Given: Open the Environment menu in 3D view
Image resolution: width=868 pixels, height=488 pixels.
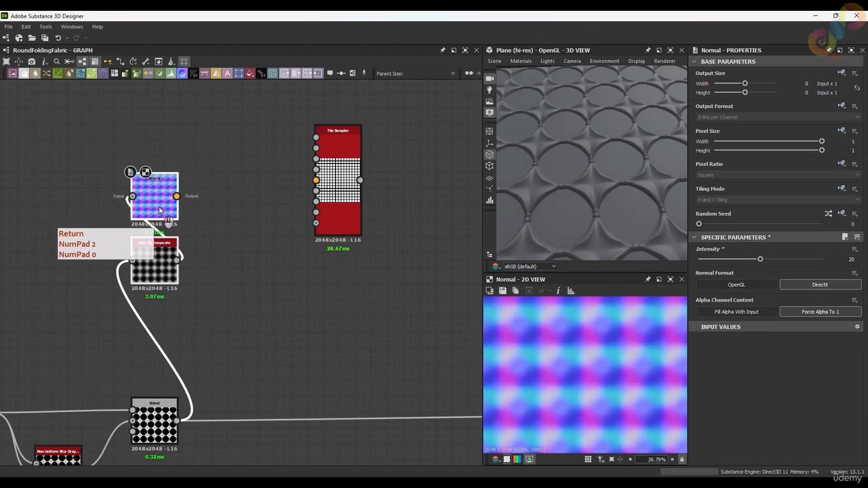Looking at the screenshot, I should click(x=604, y=61).
